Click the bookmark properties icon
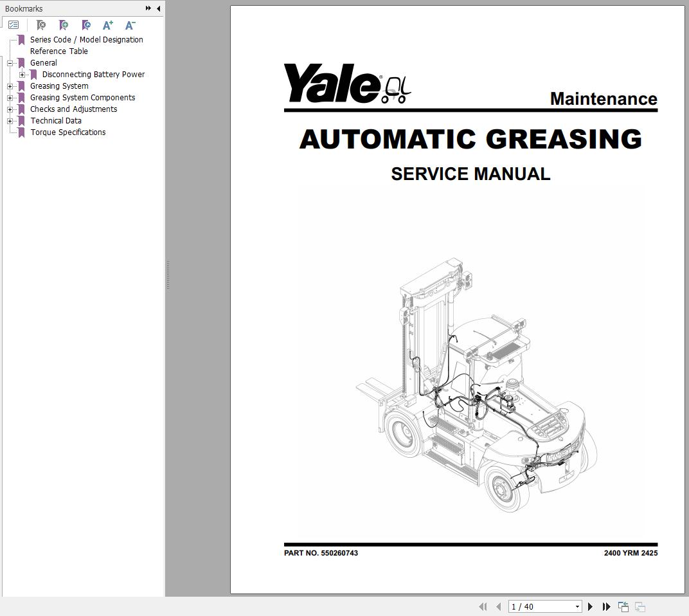Screen dimensions: 689x616 (x=86, y=25)
